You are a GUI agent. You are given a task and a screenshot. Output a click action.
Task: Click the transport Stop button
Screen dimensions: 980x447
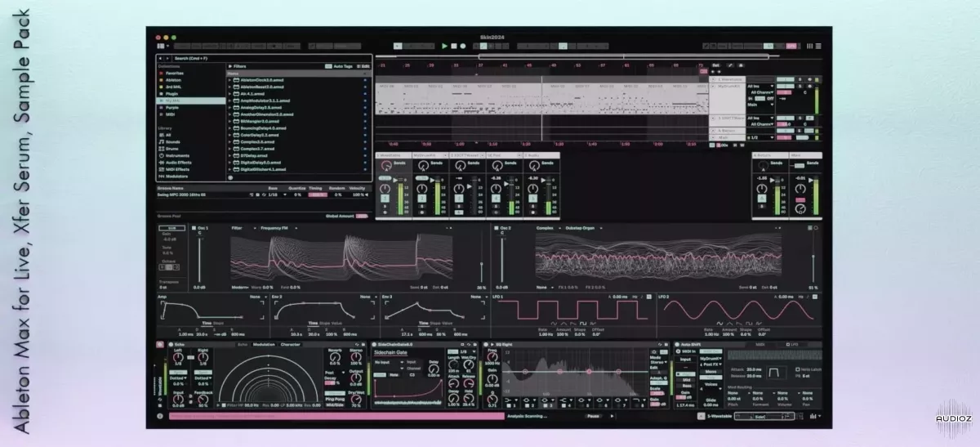[453, 47]
